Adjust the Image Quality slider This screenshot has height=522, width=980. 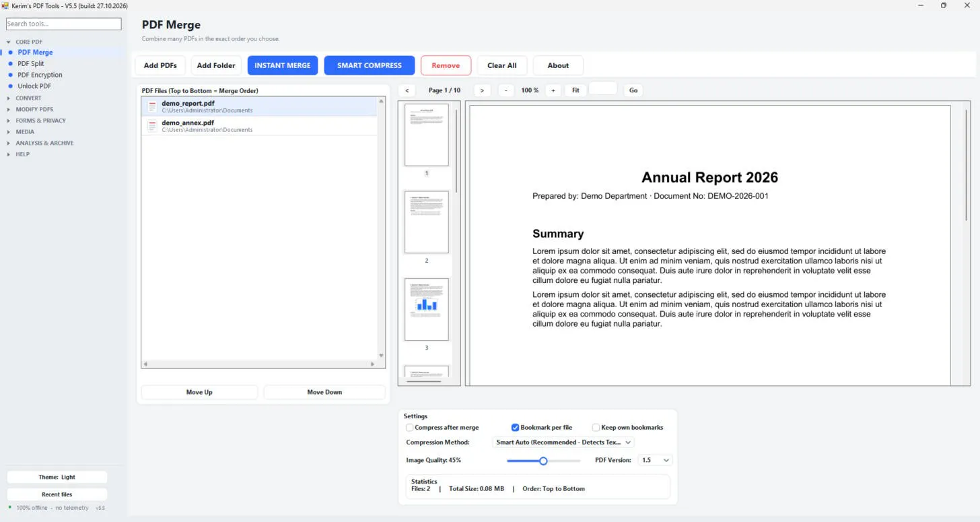point(543,461)
